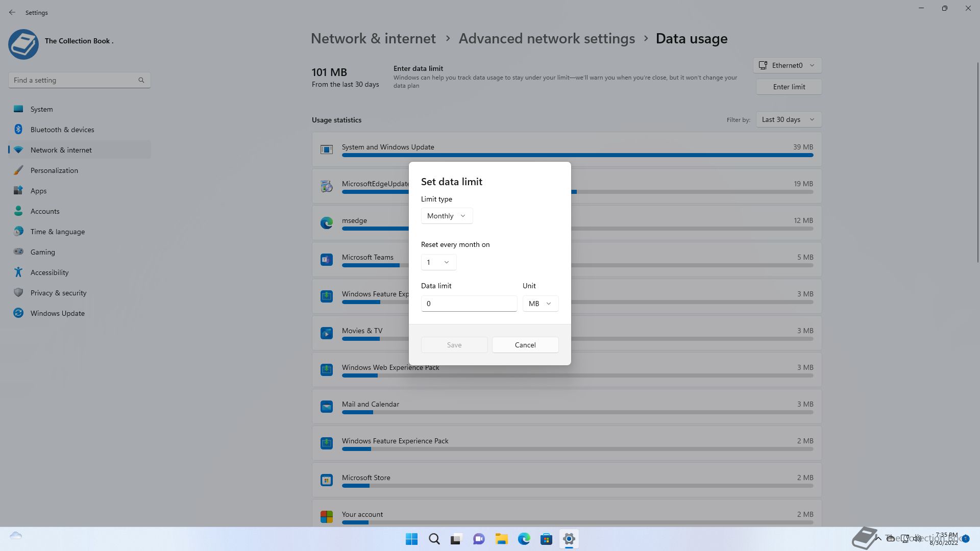Open the Reset every month on day dropdown
The image size is (980, 551).
(438, 262)
